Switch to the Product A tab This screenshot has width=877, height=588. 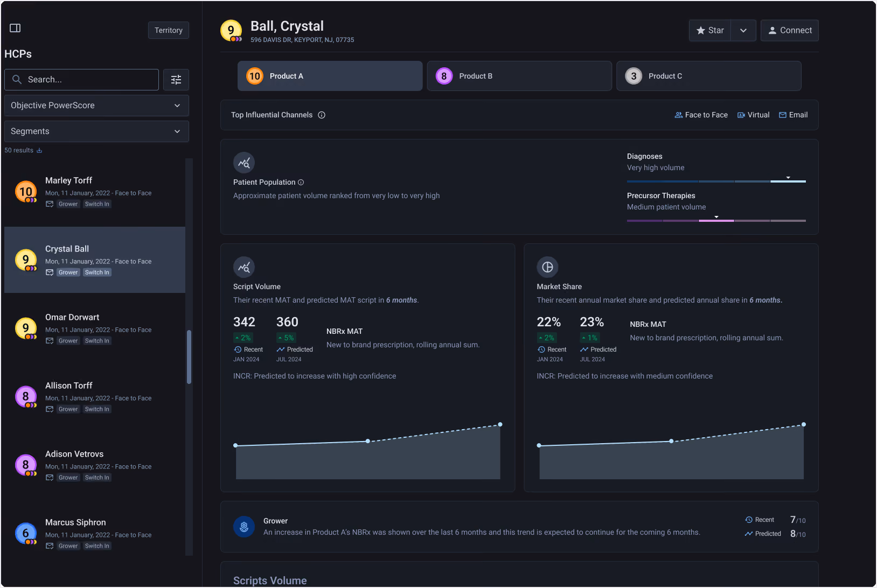point(330,76)
